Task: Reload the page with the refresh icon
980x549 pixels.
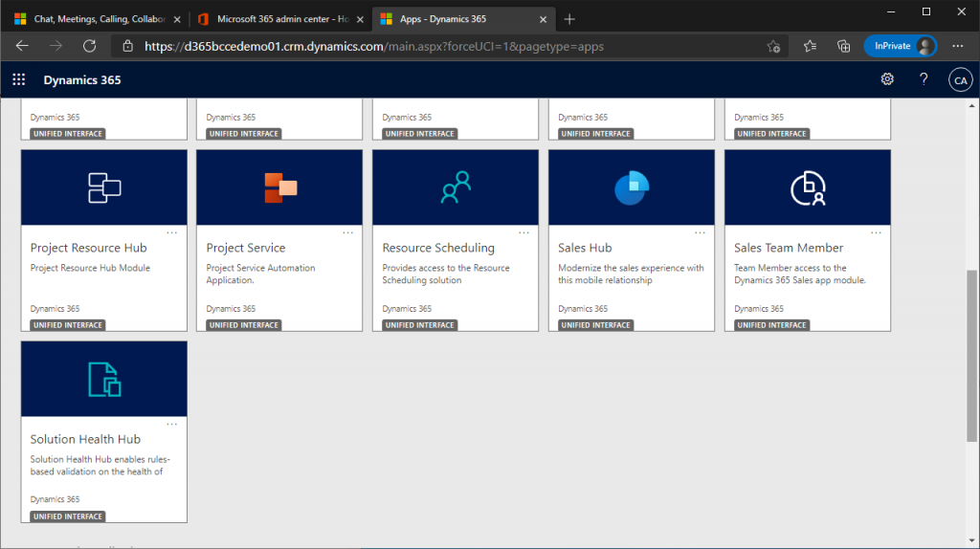Action: click(89, 46)
